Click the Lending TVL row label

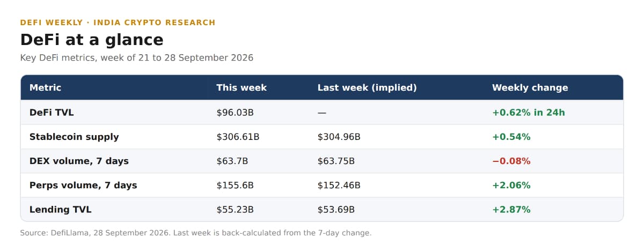61,210
